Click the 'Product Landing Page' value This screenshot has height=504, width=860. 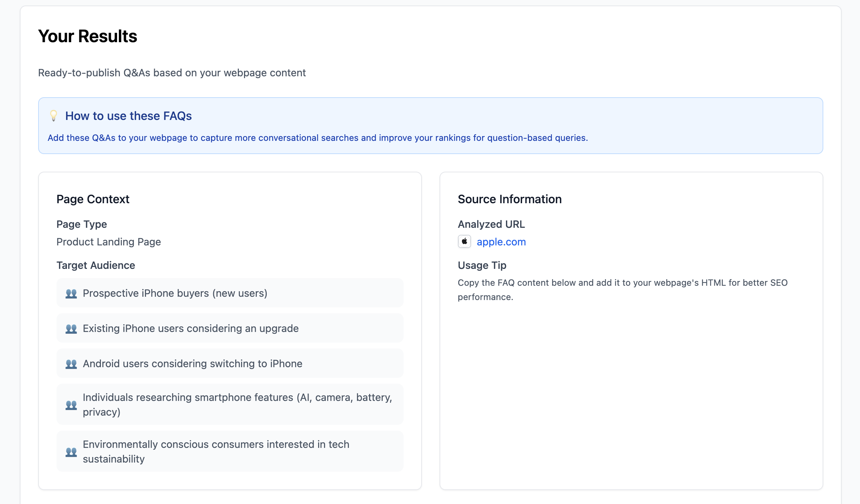click(x=109, y=242)
